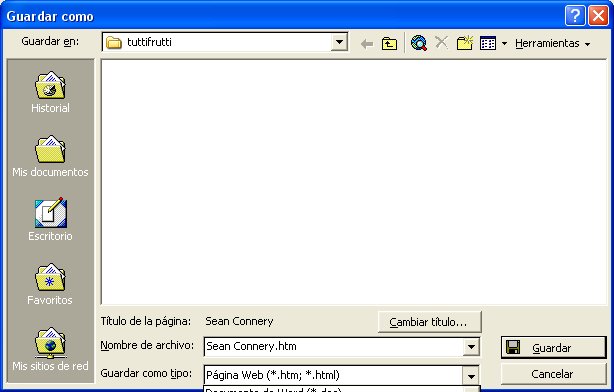Screen dimensions: 614x392
Task: Expand the Guardar en folder dropdown
Action: [x=339, y=42]
